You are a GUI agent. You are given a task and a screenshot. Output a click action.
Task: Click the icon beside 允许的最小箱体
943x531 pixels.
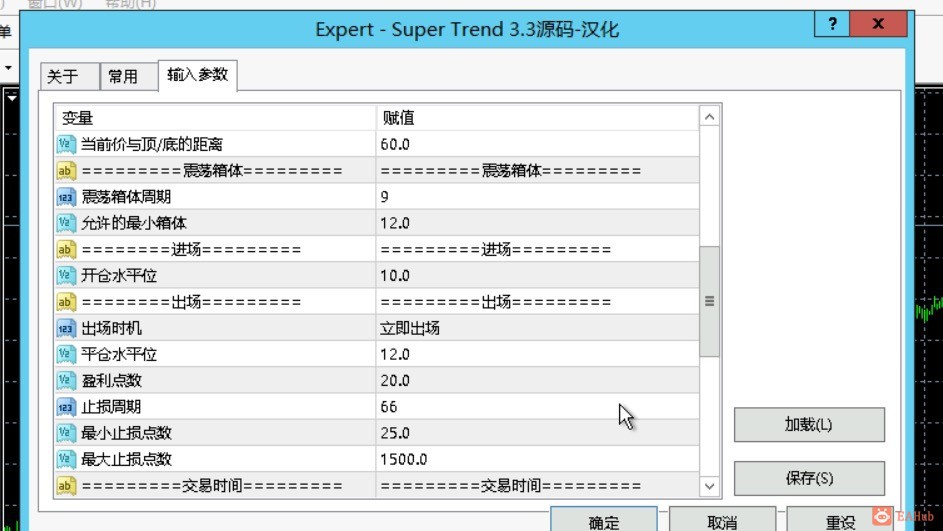point(66,223)
